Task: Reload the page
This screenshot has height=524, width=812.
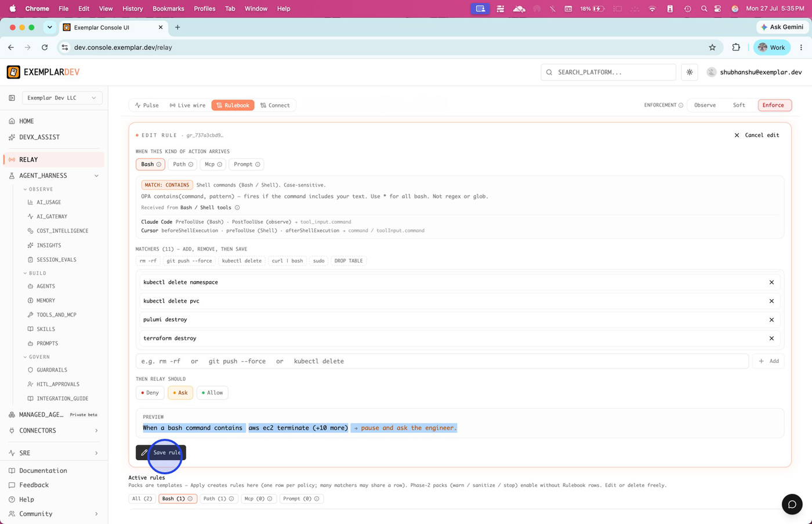Action: pyautogui.click(x=45, y=48)
